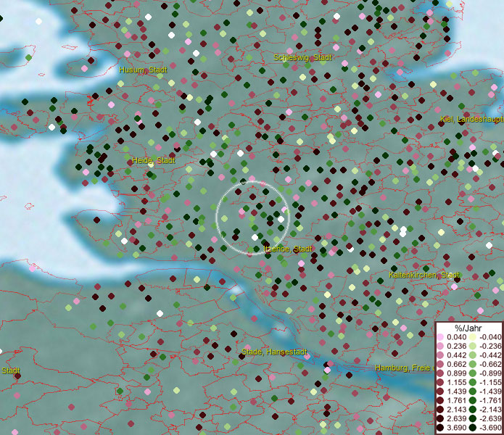Click the legend value -0.662
This screenshot has width=504, height=435.
point(490,365)
